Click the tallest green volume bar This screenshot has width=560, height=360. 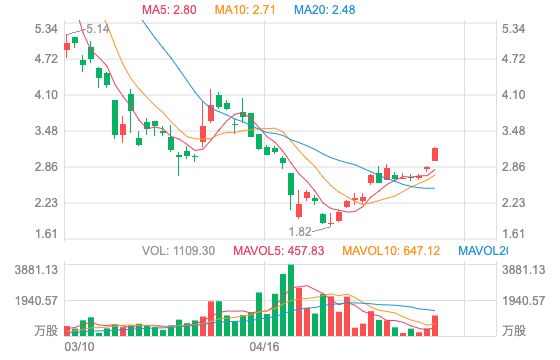(291, 300)
